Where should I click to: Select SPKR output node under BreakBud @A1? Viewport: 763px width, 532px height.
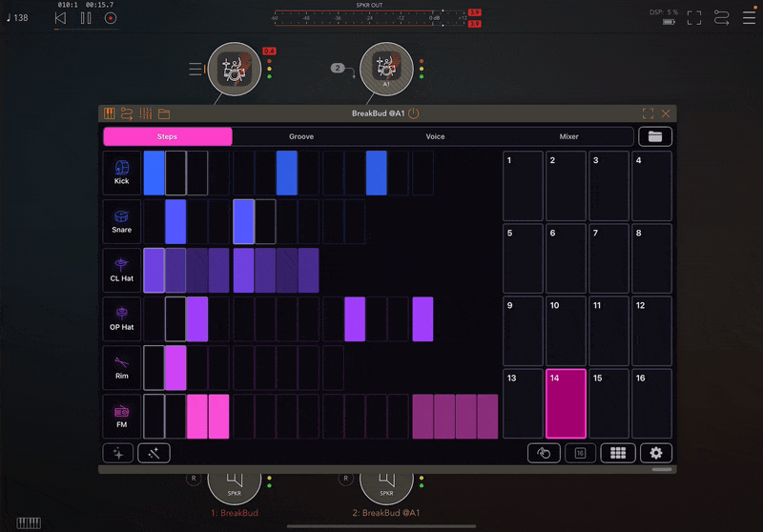tap(386, 486)
